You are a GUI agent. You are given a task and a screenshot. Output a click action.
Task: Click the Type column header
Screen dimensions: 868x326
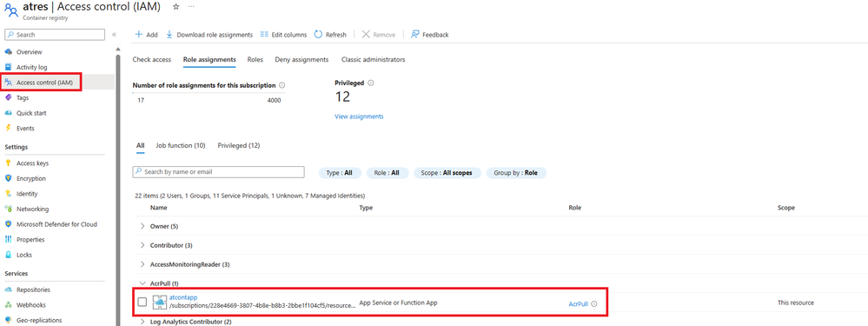(x=366, y=208)
